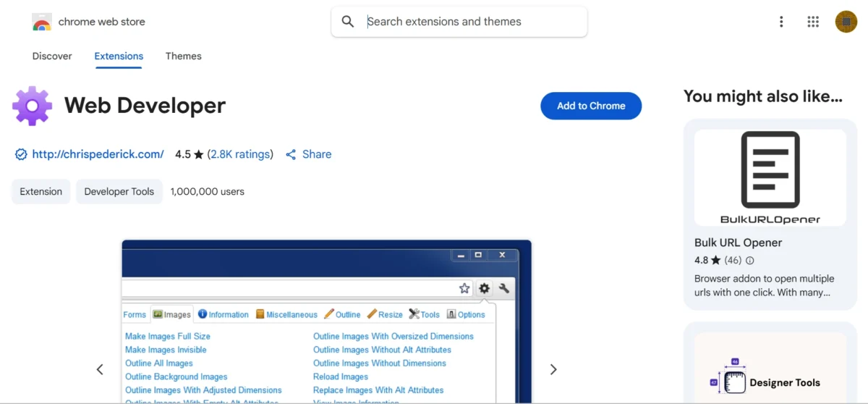868x404 pixels.
Task: Click the minimize icon in the screenshot window
Action: tap(459, 255)
